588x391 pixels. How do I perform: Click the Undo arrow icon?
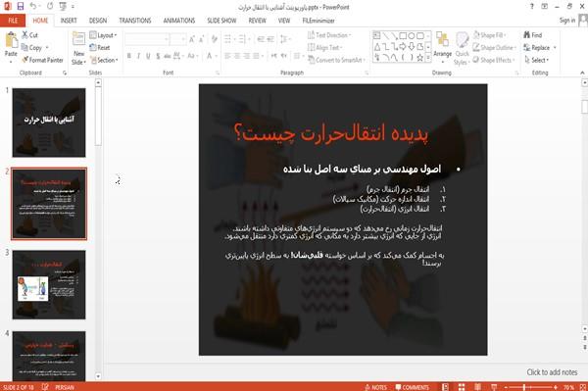[33, 6]
